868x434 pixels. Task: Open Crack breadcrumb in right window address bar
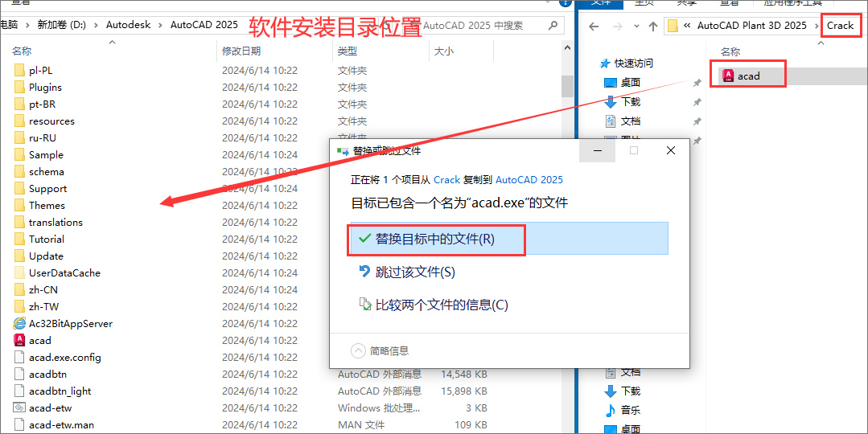[841, 26]
